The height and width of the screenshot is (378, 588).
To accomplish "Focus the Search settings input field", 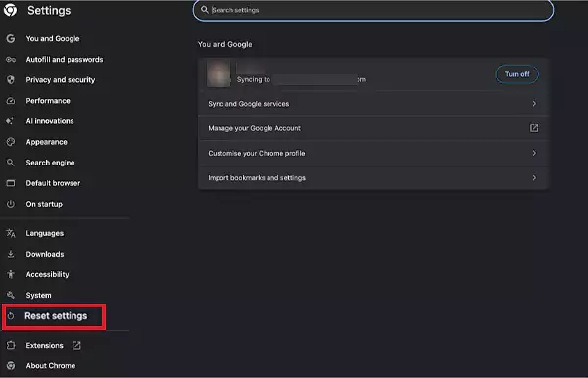I will pyautogui.click(x=373, y=10).
